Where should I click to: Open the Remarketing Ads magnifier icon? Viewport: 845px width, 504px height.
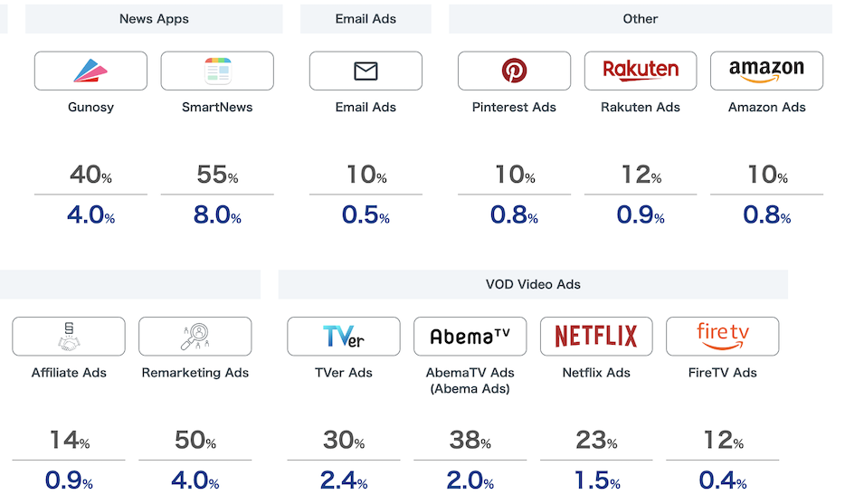(195, 337)
